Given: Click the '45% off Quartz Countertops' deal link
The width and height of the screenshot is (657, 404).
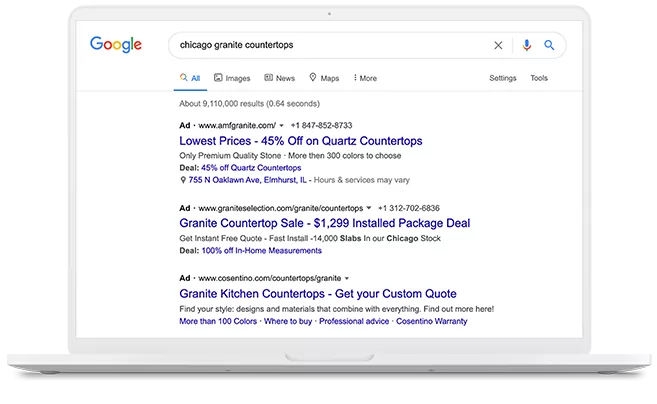Looking at the screenshot, I should point(251,168).
